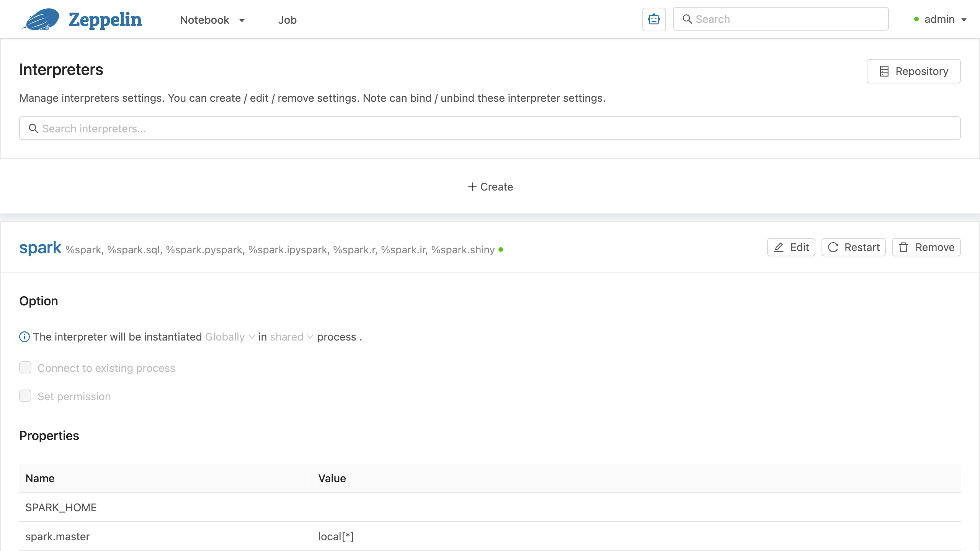Click the Create interpreter button
The image size is (980, 551).
[490, 187]
